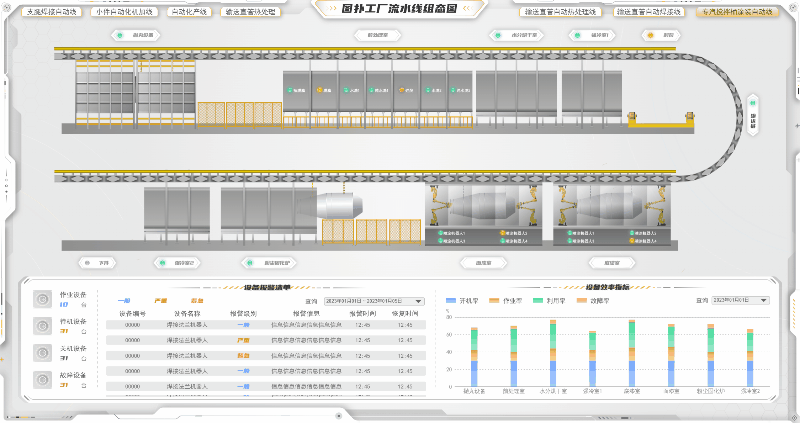800x423 pixels.
Task: Click the 面漆室 station tag
Action: 483,263
